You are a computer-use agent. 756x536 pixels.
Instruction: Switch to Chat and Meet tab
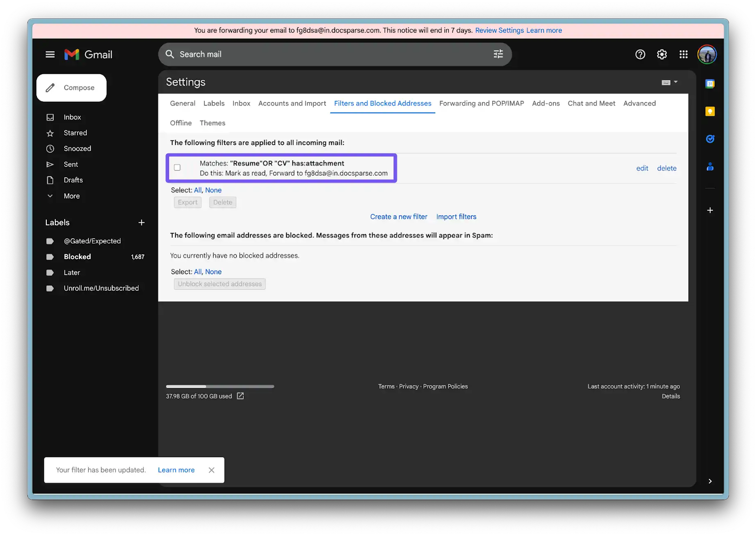click(x=591, y=104)
